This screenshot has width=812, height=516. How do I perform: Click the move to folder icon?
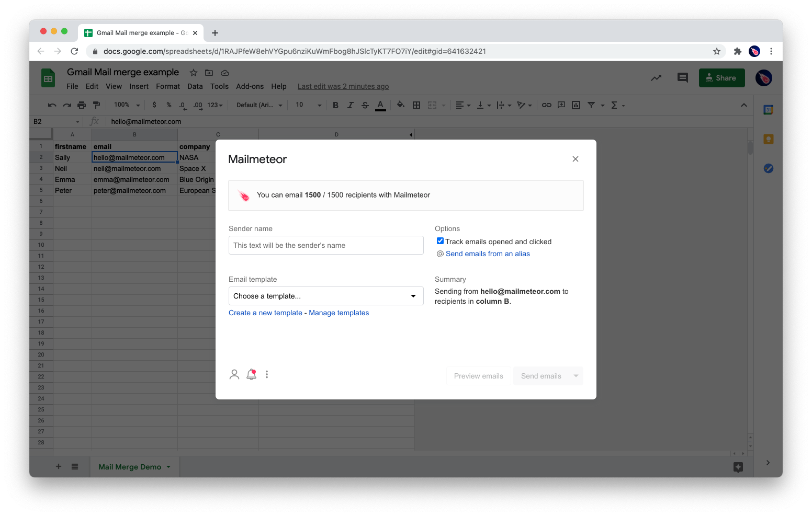pos(209,73)
